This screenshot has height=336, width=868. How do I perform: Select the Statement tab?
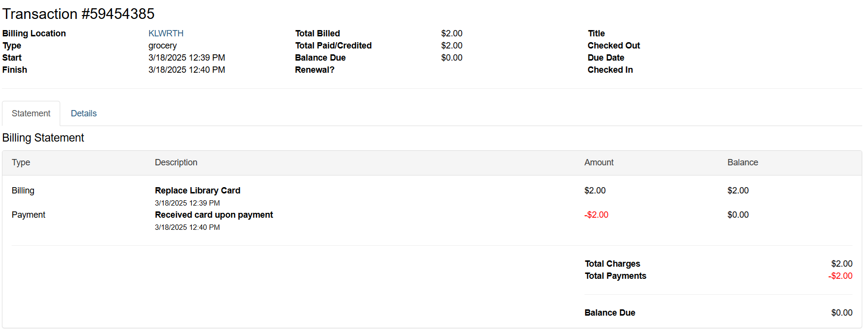(31, 113)
